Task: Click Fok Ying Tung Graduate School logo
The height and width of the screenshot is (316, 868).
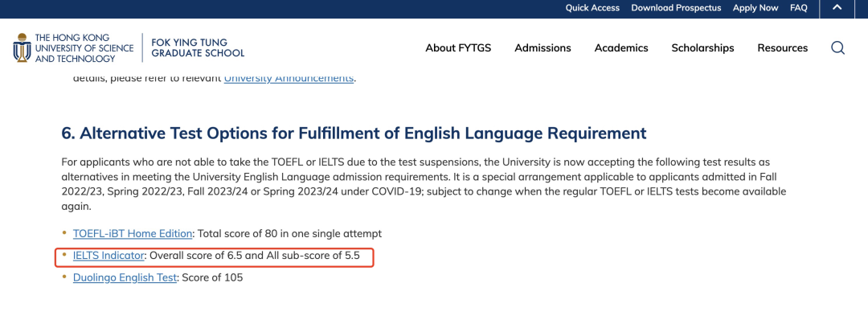Action: 197,47
